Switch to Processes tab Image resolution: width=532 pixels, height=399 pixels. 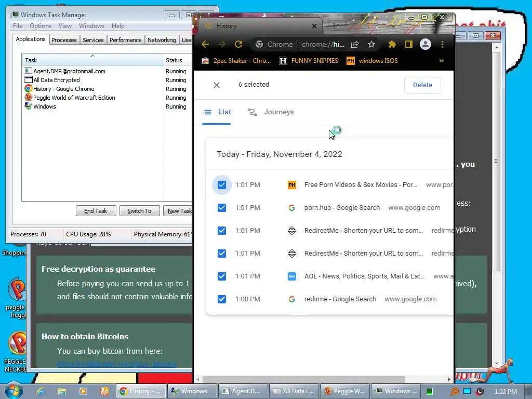click(x=64, y=40)
